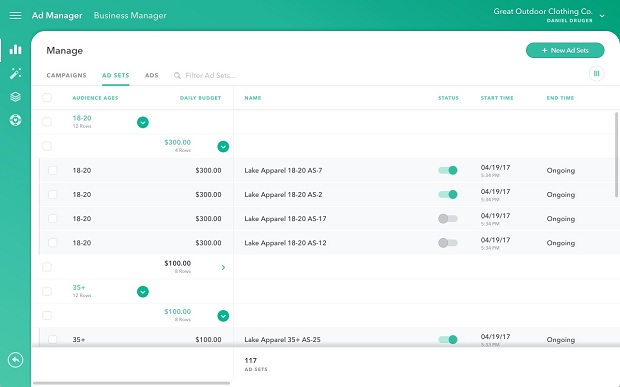Sort by Name column header
Image resolution: width=620 pixels, height=387 pixels.
pyautogui.click(x=253, y=98)
